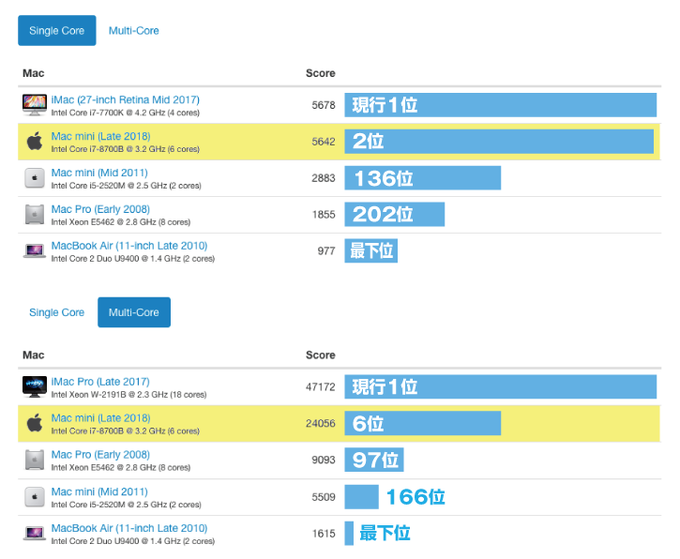Image resolution: width=680 pixels, height=559 pixels.
Task: Click the iMac 27-inch Retina thumbnail icon
Action: [35, 105]
